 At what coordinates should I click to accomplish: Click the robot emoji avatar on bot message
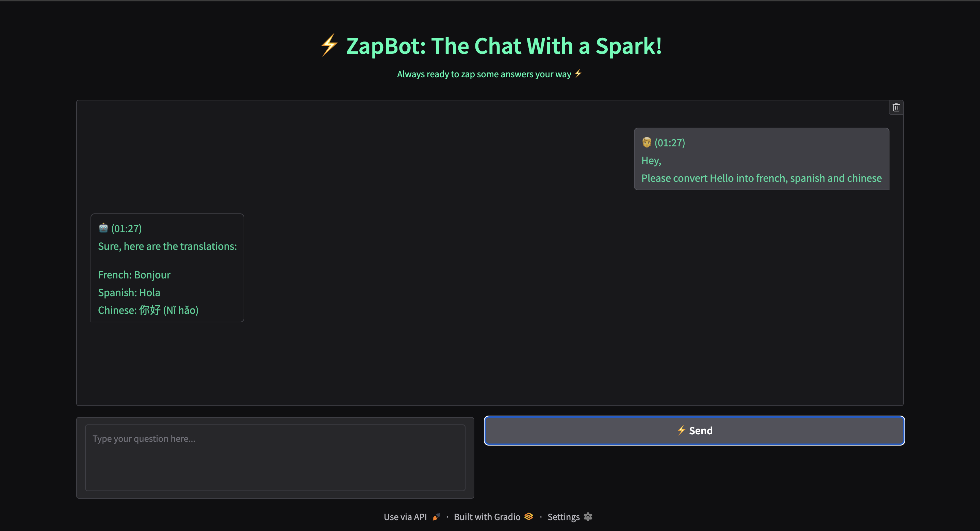(x=103, y=228)
